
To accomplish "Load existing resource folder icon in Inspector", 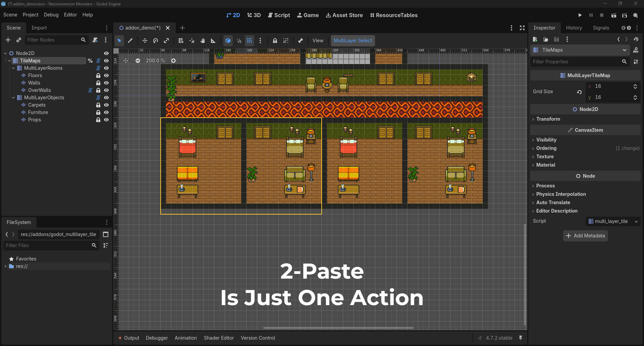I will pyautogui.click(x=546, y=39).
